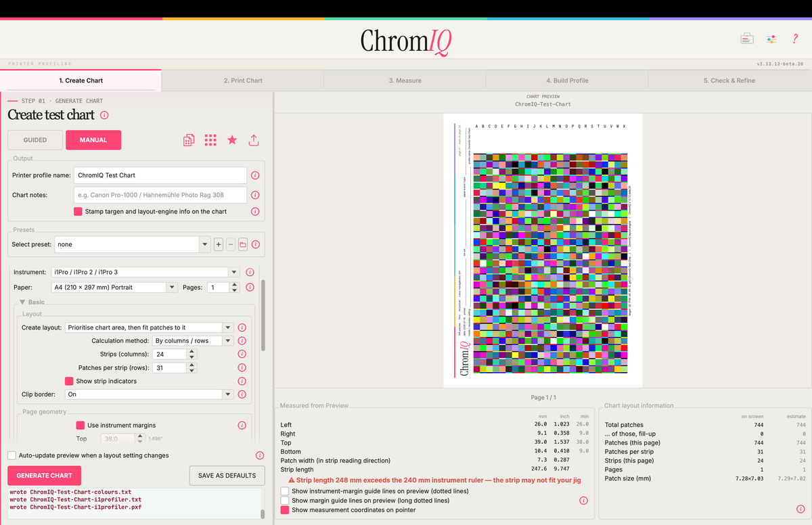
Task: Enable Show instrument-margin guide lines on preview
Action: point(285,491)
